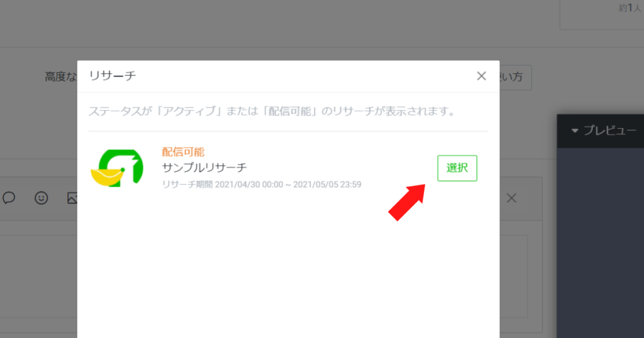Select the partially hidden image icon
This screenshot has height=338, width=644.
coord(72,198)
